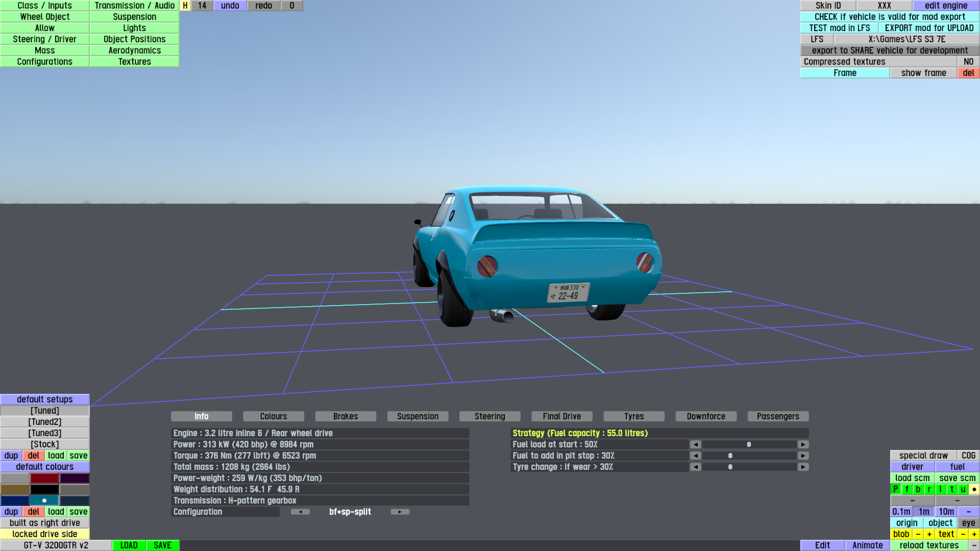The image size is (980, 551).
Task: Click EXPORT mod for UPLOAD
Action: tap(929, 28)
